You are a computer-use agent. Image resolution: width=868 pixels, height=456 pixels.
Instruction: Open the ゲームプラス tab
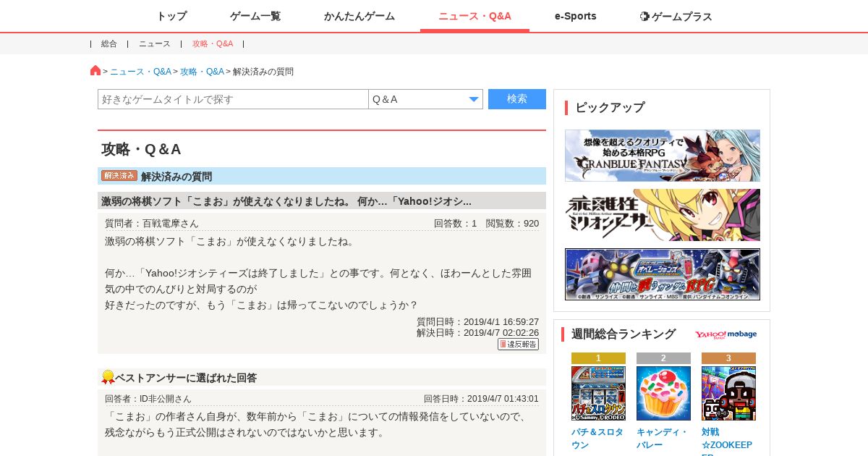click(676, 16)
